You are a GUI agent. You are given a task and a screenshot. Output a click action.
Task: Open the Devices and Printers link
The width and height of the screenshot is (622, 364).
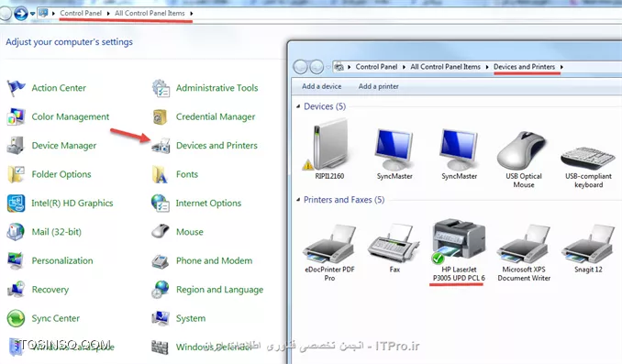(217, 146)
